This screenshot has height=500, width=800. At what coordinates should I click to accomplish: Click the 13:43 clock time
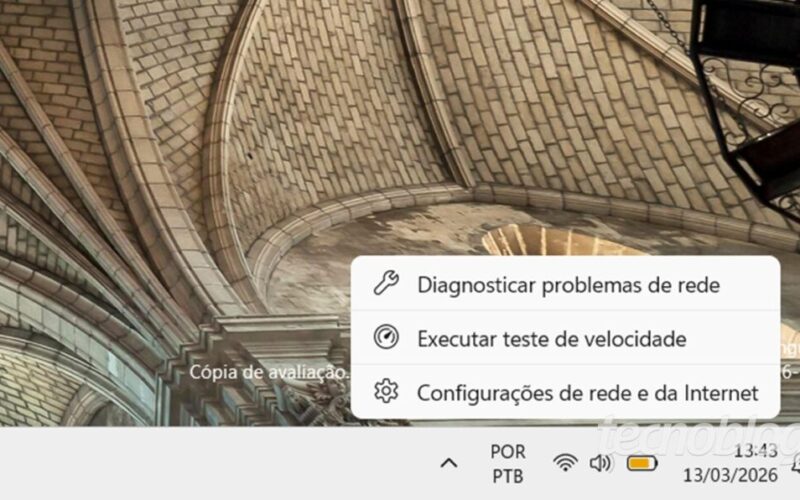[x=756, y=451]
